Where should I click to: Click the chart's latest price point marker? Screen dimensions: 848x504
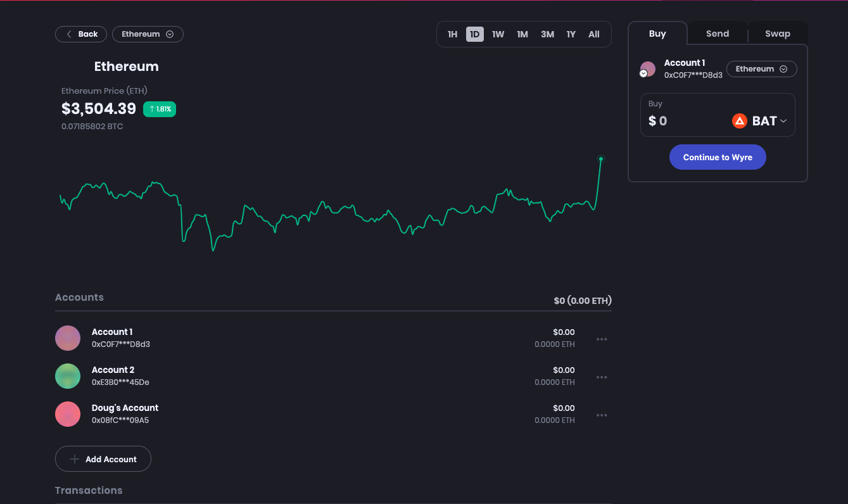coord(601,159)
